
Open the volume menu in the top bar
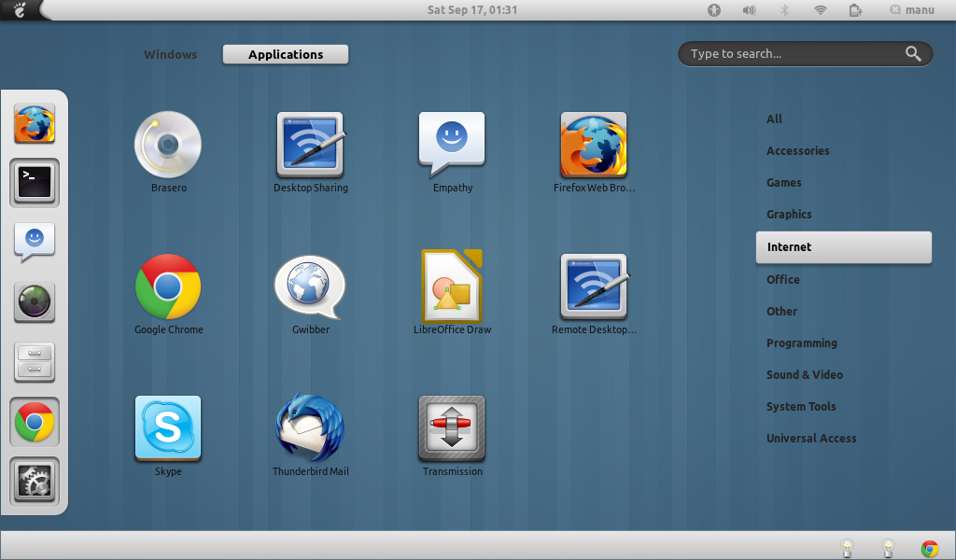(x=749, y=10)
